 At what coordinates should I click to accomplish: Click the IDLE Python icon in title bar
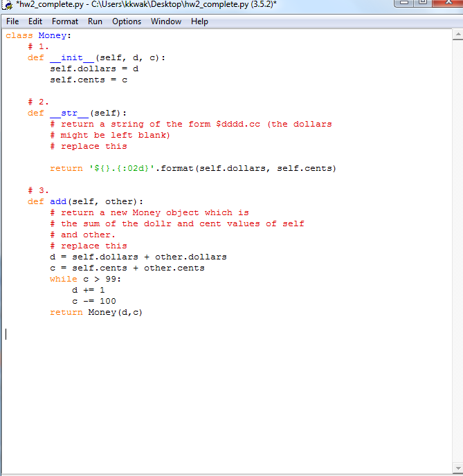[x=8, y=5]
